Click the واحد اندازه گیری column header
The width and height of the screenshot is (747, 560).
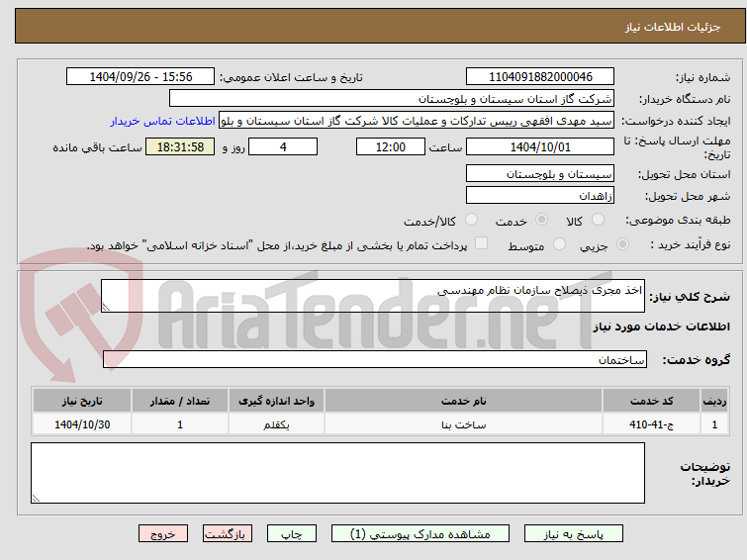276,401
